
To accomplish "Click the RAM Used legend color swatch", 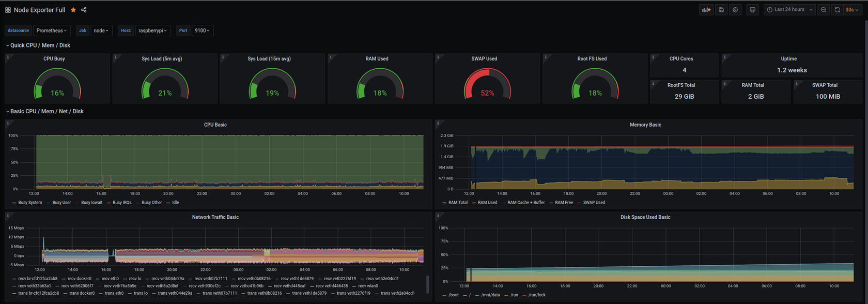I will (474, 203).
